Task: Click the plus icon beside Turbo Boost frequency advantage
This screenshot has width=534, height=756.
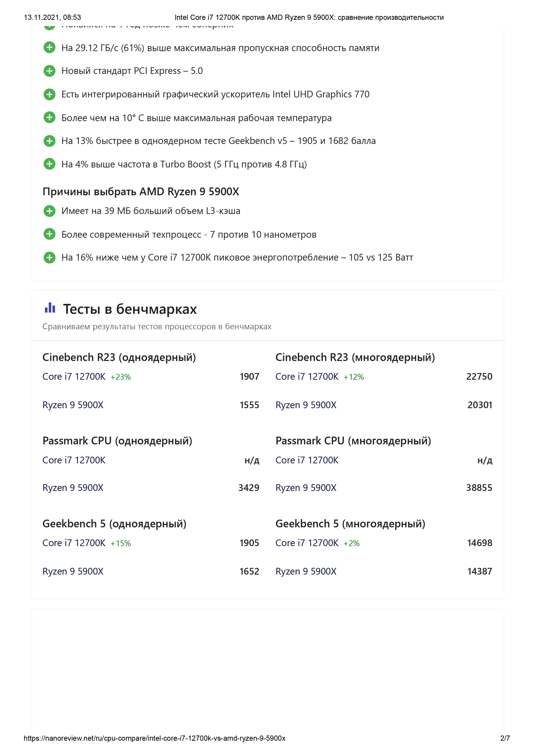Action: [49, 164]
